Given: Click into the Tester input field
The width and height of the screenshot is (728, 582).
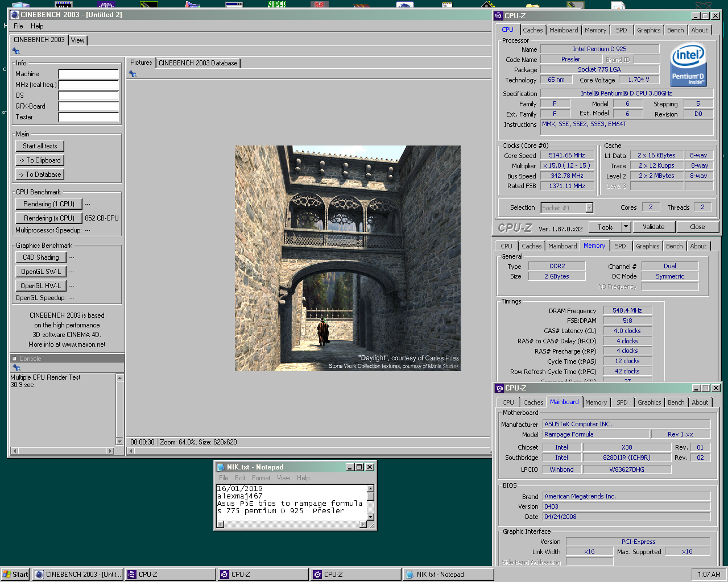Looking at the screenshot, I should (x=89, y=117).
